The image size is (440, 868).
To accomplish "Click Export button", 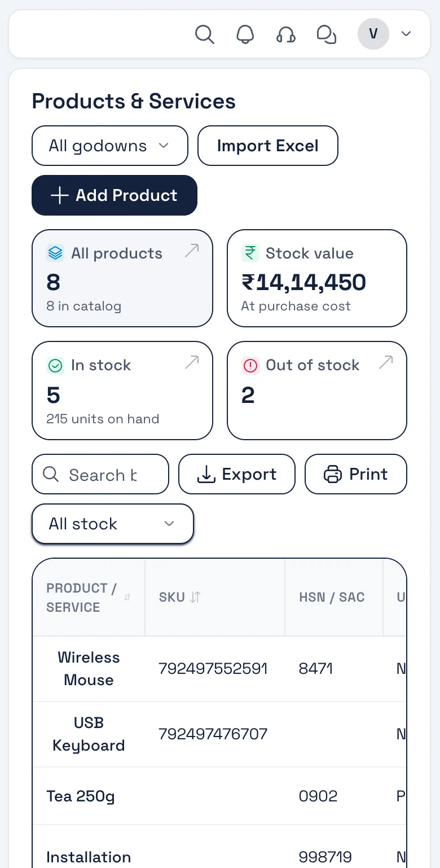I will coord(237,474).
